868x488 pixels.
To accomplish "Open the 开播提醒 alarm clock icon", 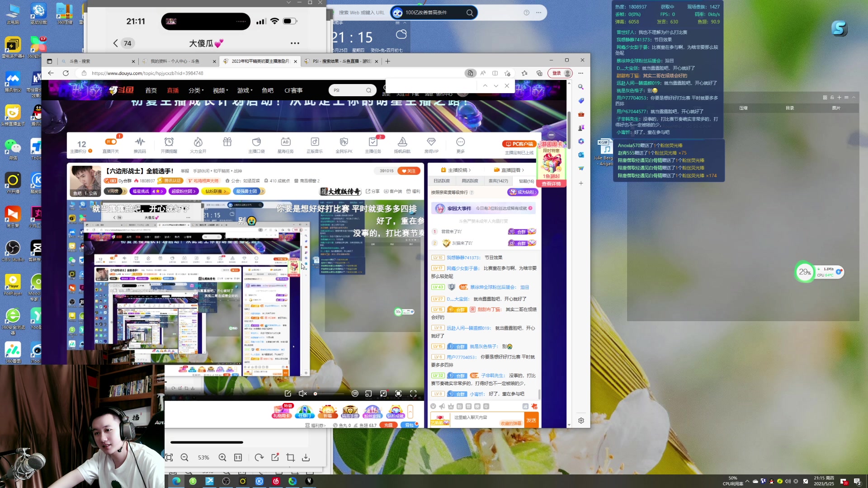I will click(x=169, y=142).
